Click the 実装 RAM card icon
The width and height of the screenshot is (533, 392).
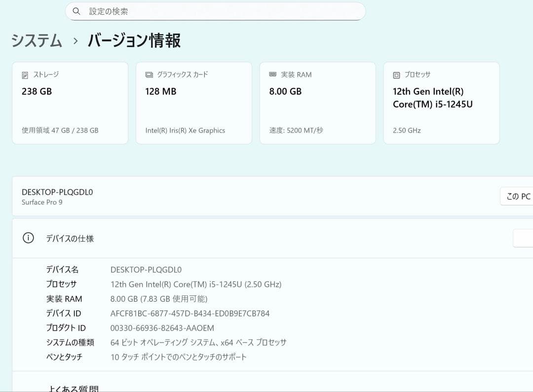tap(272, 74)
